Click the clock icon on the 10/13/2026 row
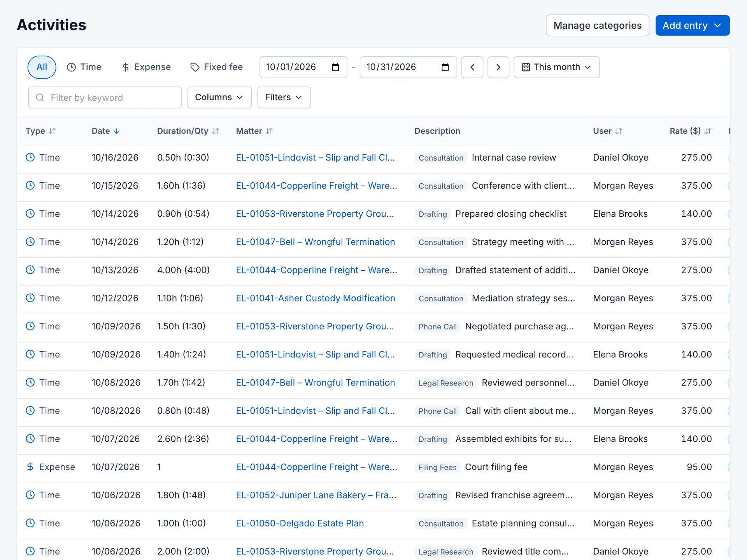Screen dimensions: 747x560 (x=30, y=269)
